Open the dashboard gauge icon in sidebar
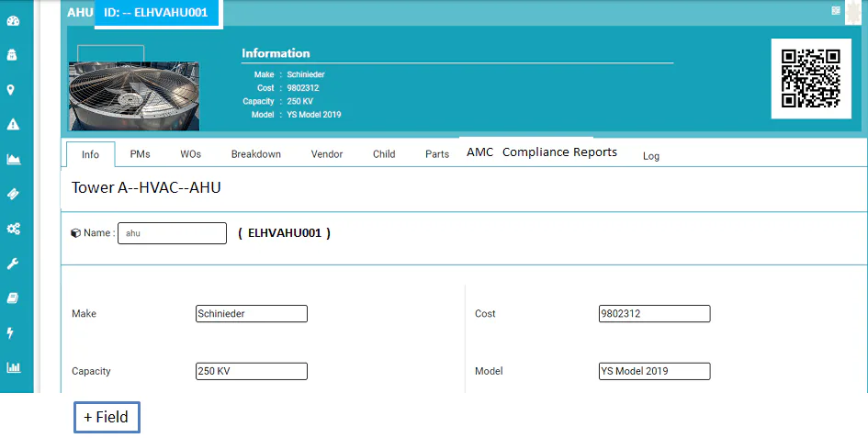 [x=13, y=21]
